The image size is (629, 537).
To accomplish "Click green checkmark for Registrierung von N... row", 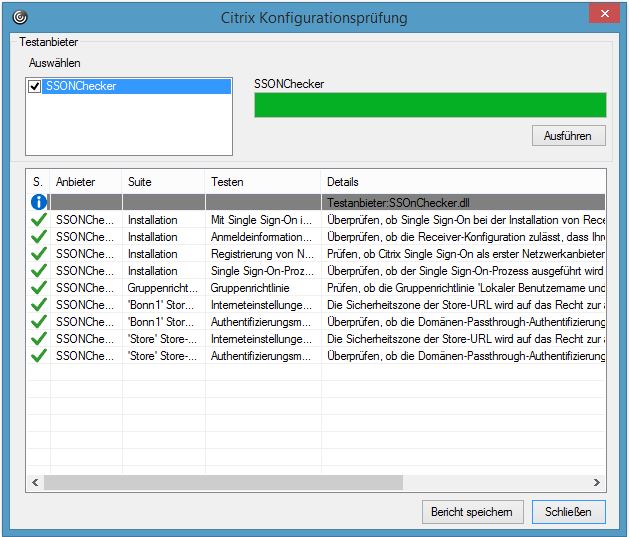I will [38, 254].
